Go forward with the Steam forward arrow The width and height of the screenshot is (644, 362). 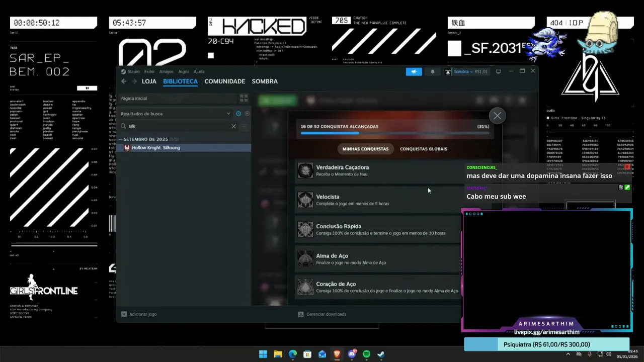[134, 81]
